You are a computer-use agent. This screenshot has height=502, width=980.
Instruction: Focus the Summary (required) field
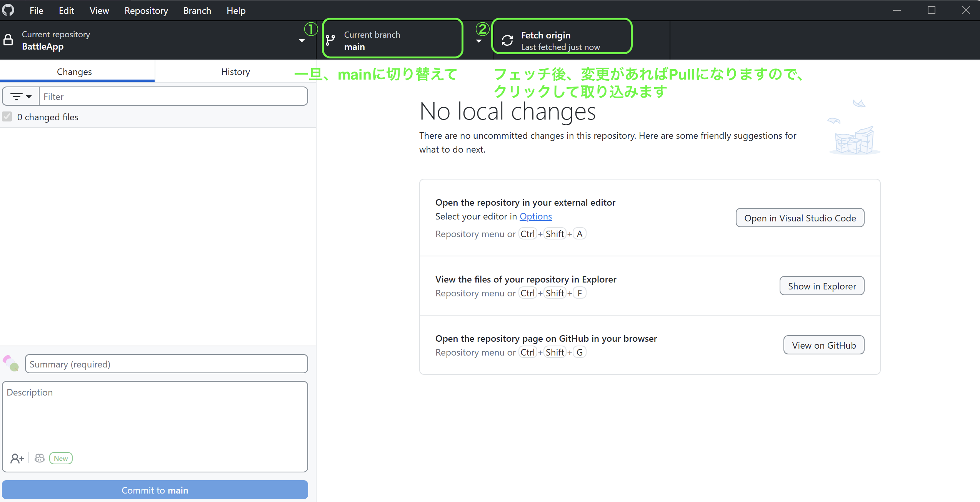(167, 364)
